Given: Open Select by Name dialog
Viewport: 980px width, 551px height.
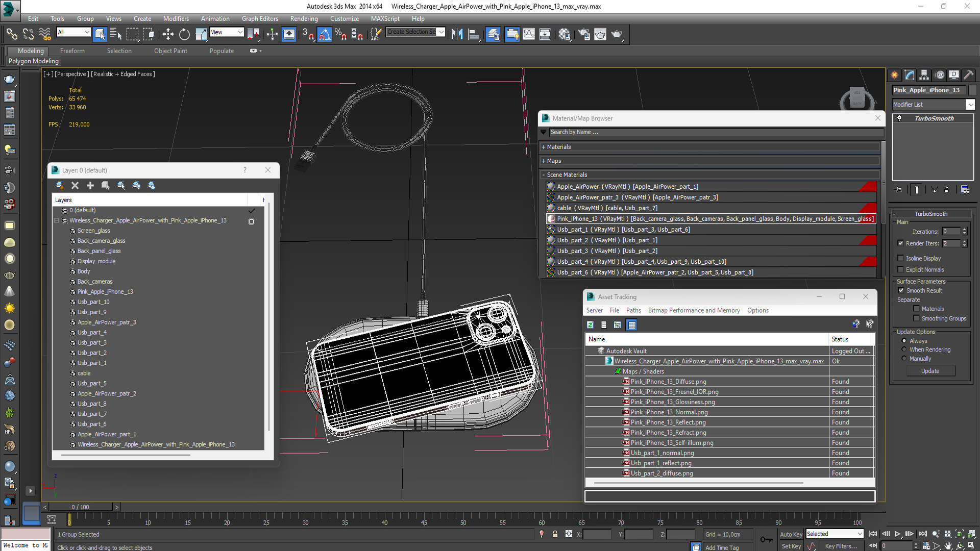Looking at the screenshot, I should click(116, 34).
